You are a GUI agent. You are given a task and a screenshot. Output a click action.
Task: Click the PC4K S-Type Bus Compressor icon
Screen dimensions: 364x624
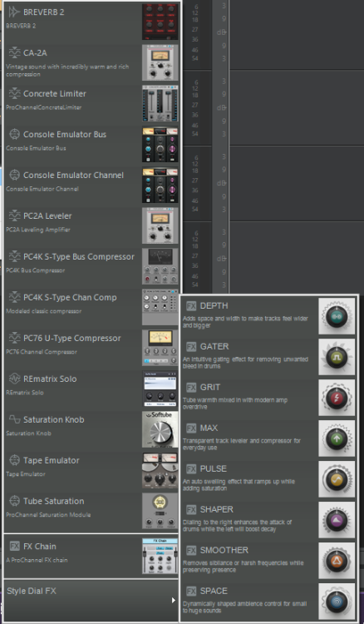(14, 257)
